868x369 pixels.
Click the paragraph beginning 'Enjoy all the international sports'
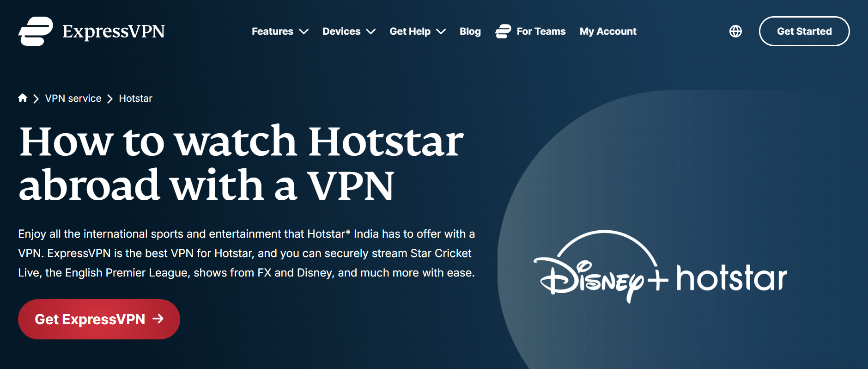(x=247, y=253)
